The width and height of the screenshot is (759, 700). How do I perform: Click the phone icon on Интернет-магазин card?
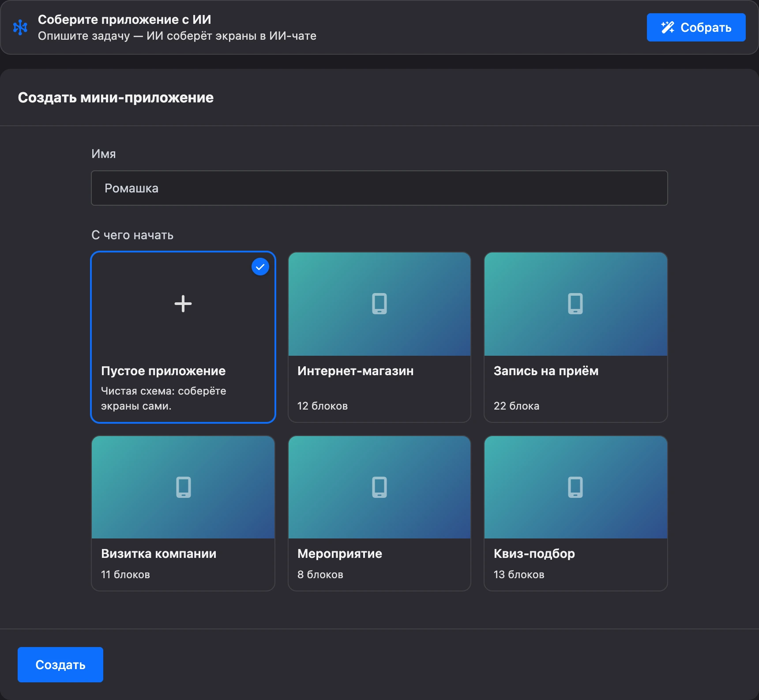(x=379, y=304)
